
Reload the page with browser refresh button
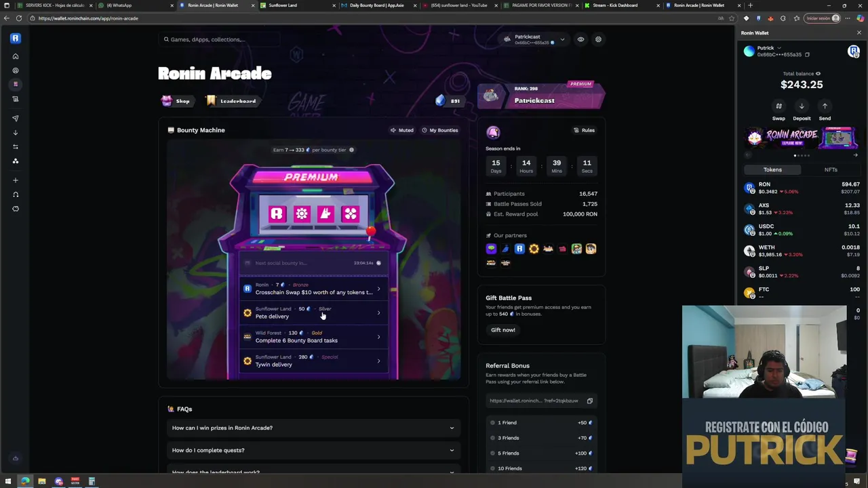(18, 18)
